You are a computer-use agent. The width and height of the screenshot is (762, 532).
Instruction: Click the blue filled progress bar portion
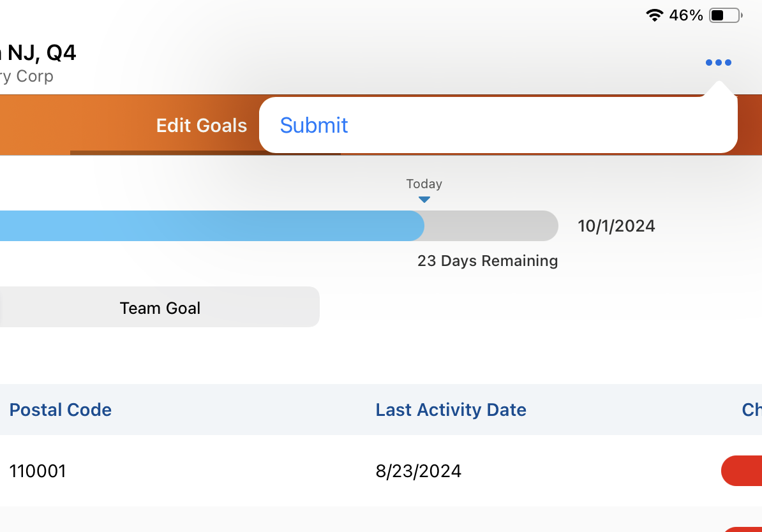point(211,226)
